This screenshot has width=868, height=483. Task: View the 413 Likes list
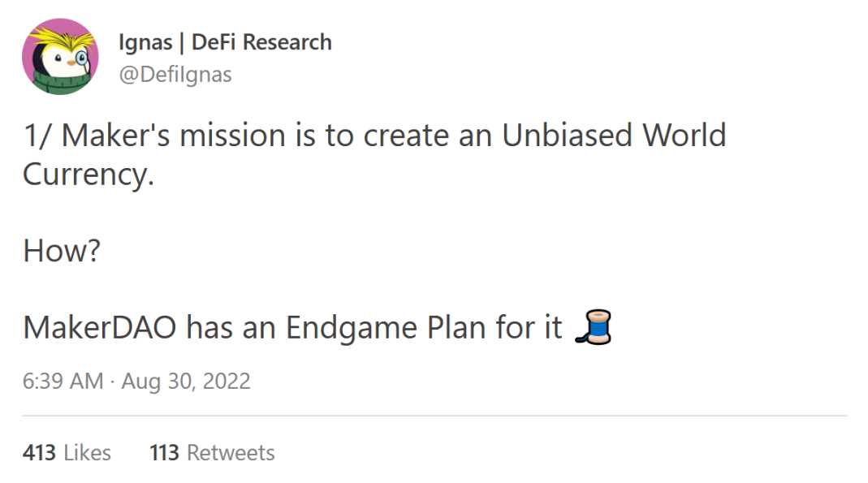pyautogui.click(x=67, y=452)
